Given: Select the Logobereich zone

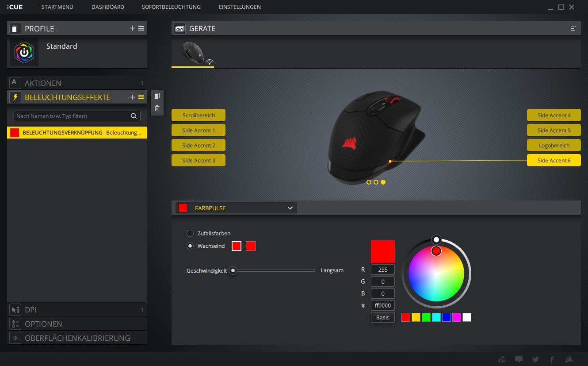Looking at the screenshot, I should 554,145.
